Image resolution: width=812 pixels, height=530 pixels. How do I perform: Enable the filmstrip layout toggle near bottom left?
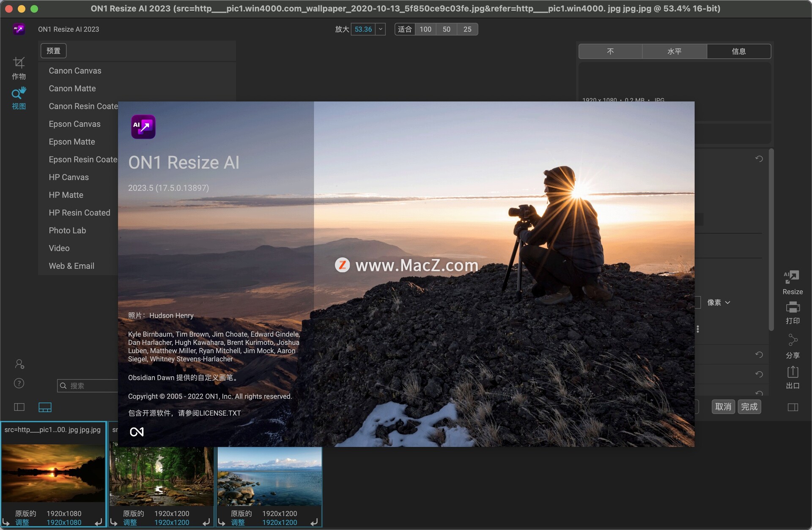tap(45, 407)
